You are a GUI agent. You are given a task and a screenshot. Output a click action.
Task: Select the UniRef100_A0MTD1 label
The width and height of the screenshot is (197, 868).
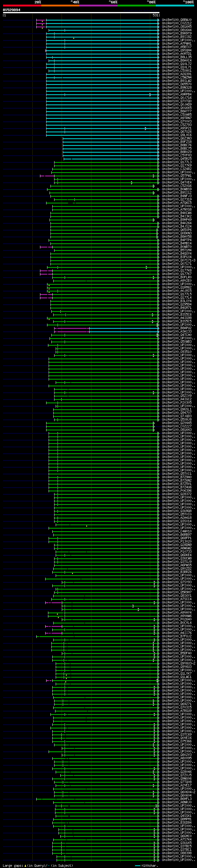[177, 54]
